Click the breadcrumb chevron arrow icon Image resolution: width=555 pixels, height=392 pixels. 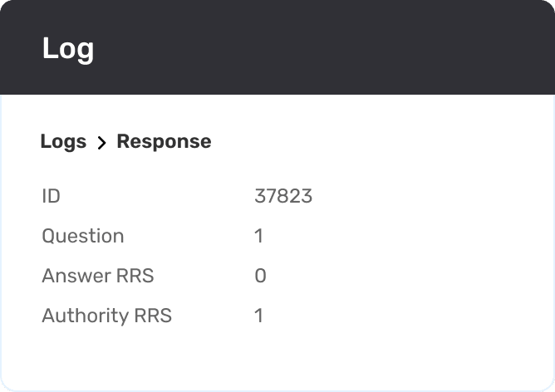tap(101, 143)
